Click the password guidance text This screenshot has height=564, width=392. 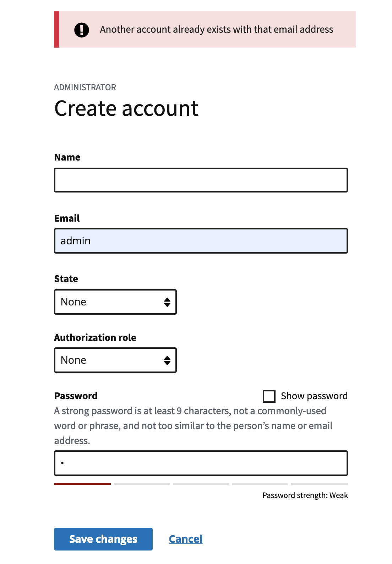pos(194,425)
